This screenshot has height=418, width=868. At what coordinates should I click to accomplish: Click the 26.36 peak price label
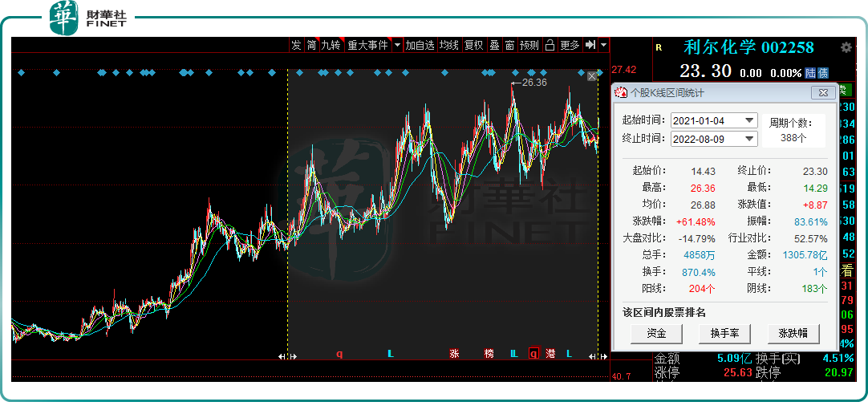point(533,83)
